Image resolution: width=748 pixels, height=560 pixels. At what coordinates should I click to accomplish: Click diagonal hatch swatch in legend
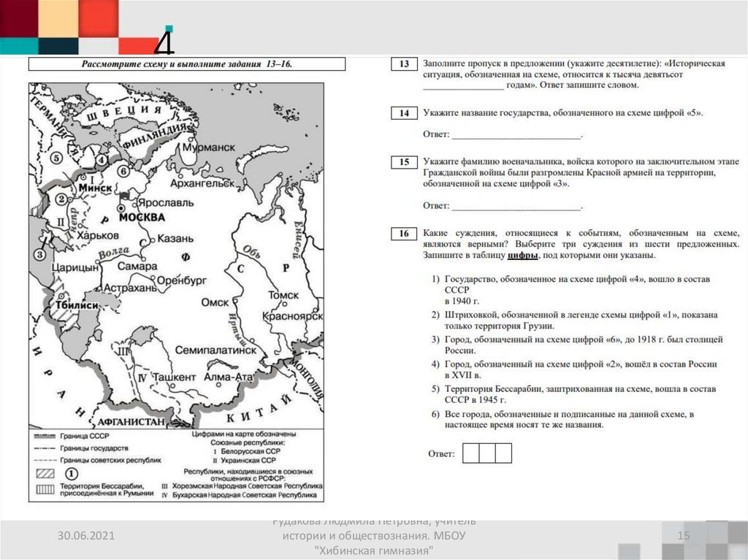tap(45, 474)
